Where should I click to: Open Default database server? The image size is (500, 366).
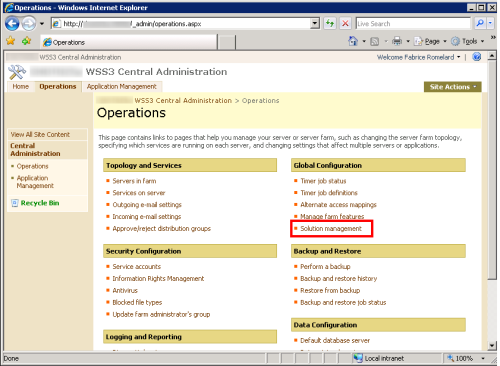[335, 340]
